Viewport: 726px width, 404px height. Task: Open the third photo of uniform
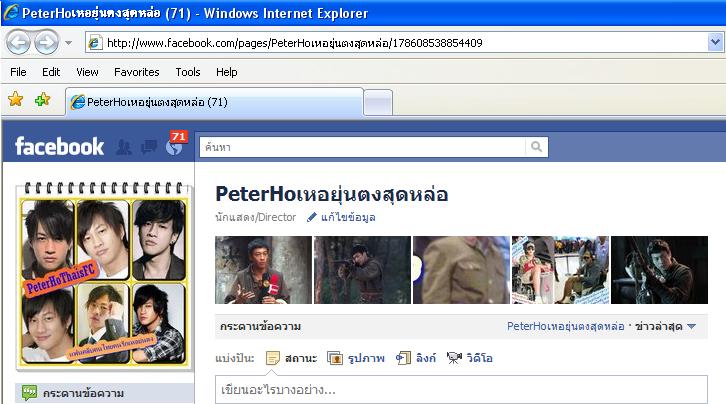pos(461,270)
